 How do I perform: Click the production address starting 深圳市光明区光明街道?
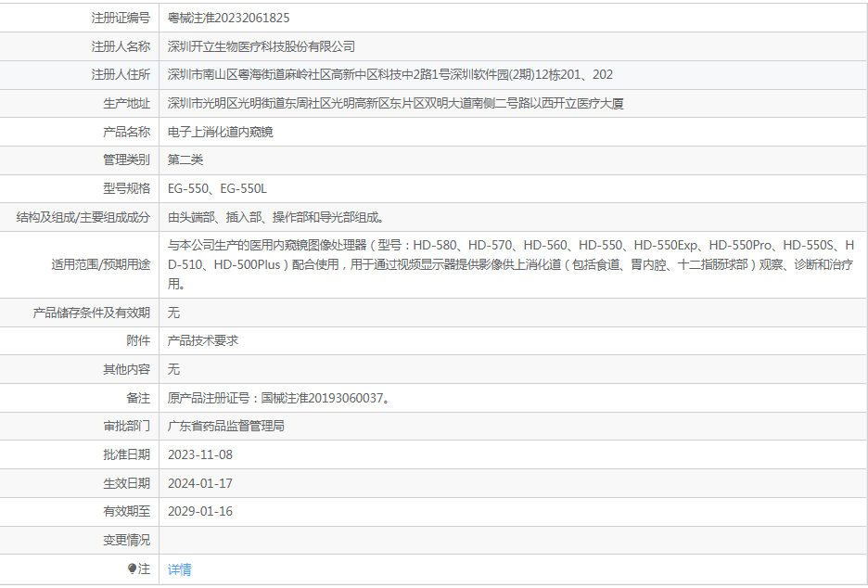(396, 104)
